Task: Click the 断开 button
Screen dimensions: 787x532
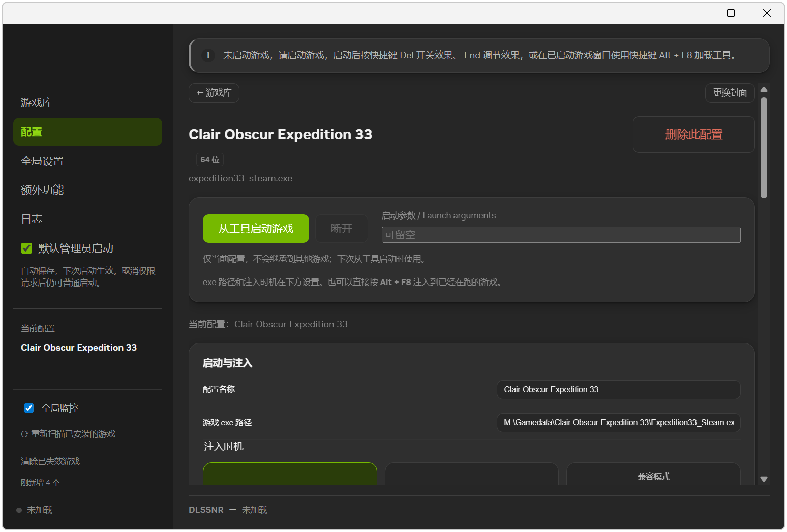Action: click(x=341, y=229)
